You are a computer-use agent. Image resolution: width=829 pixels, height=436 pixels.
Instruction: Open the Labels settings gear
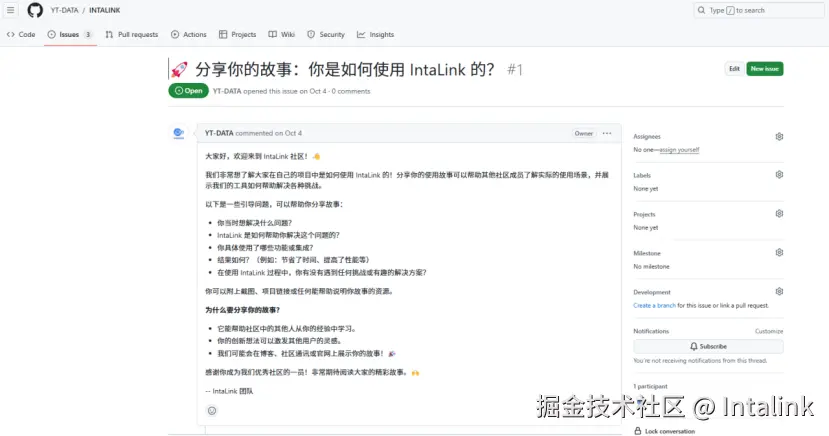[x=779, y=174]
